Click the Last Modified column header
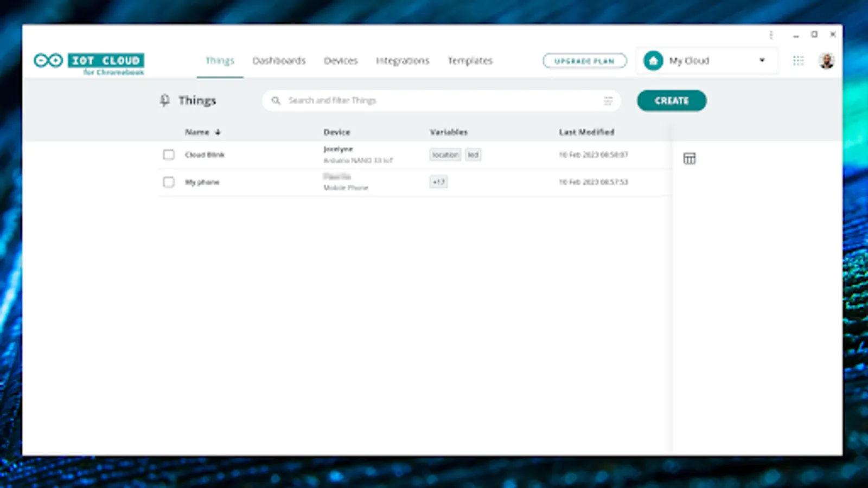 coord(586,132)
